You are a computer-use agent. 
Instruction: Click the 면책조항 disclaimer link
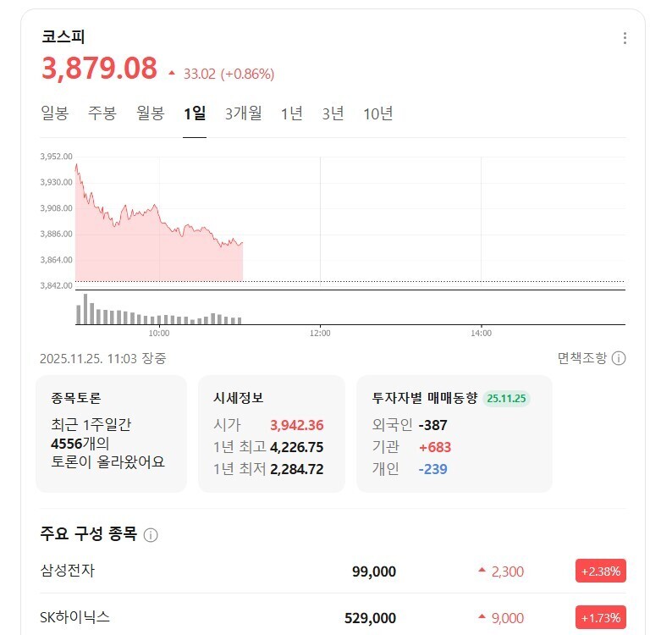582,358
